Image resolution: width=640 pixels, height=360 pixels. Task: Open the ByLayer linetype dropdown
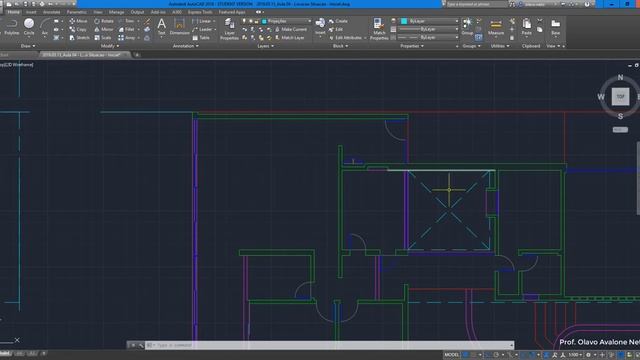tap(429, 37)
